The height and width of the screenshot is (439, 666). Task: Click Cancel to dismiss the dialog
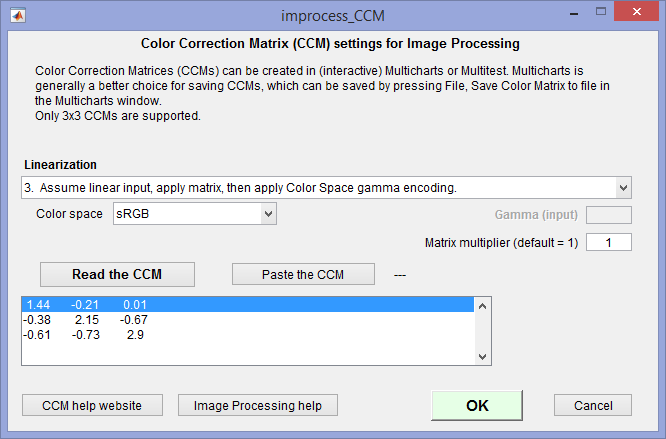pyautogui.click(x=593, y=405)
